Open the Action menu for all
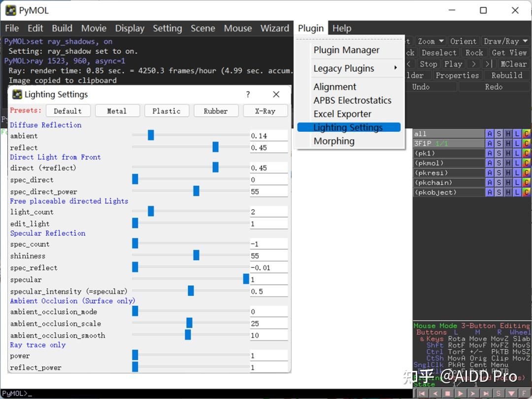The width and height of the screenshot is (532, 399). coord(489,134)
